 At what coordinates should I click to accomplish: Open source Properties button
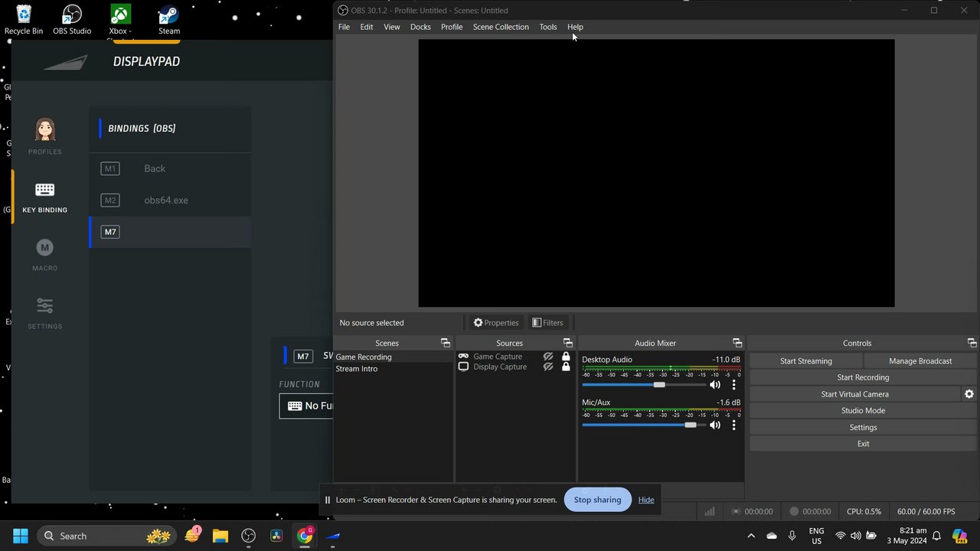496,323
